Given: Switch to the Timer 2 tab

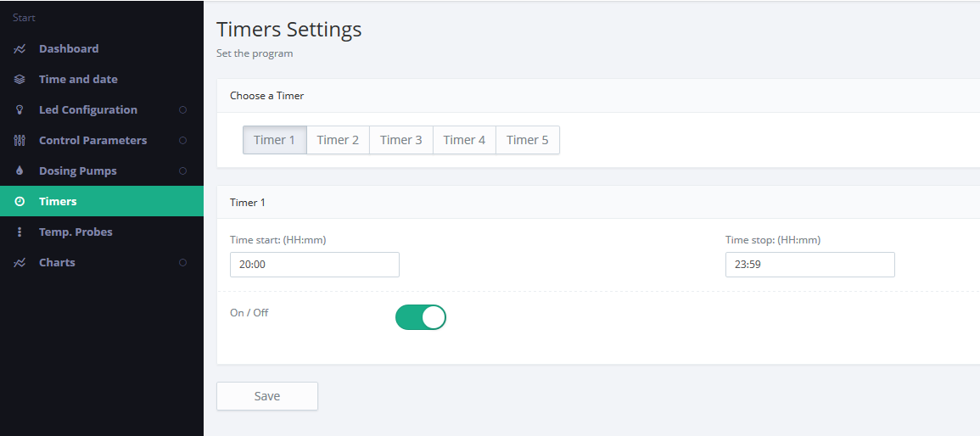Looking at the screenshot, I should click(338, 140).
